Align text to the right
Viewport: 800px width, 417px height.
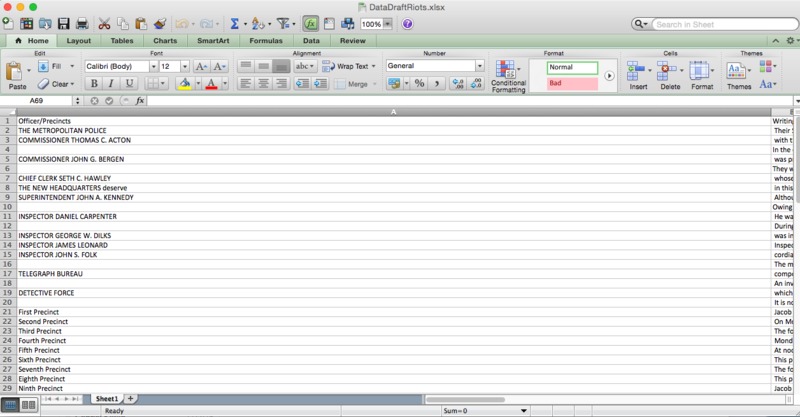click(281, 83)
